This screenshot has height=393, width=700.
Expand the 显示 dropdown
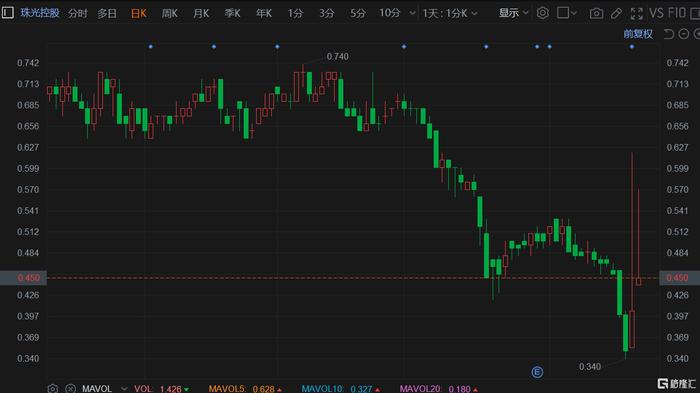pos(513,13)
